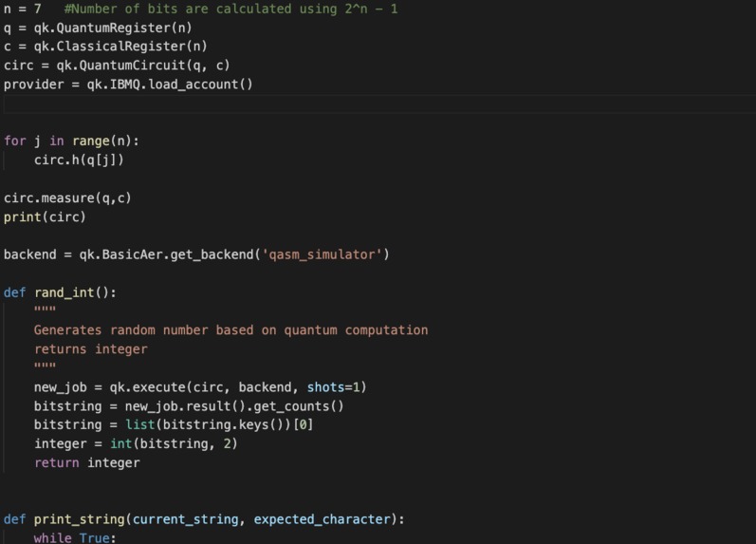Click 'provider' at the start of its line
The image size is (756, 544).
[x=34, y=84]
